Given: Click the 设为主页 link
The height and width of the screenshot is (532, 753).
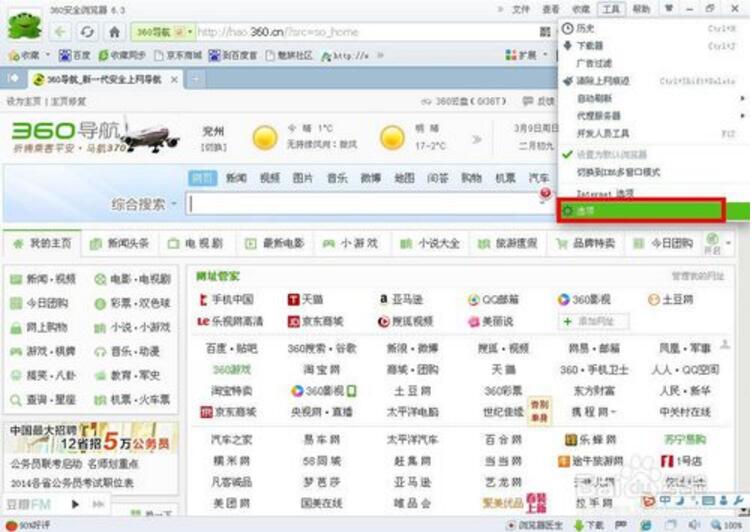Looking at the screenshot, I should click(x=24, y=101).
